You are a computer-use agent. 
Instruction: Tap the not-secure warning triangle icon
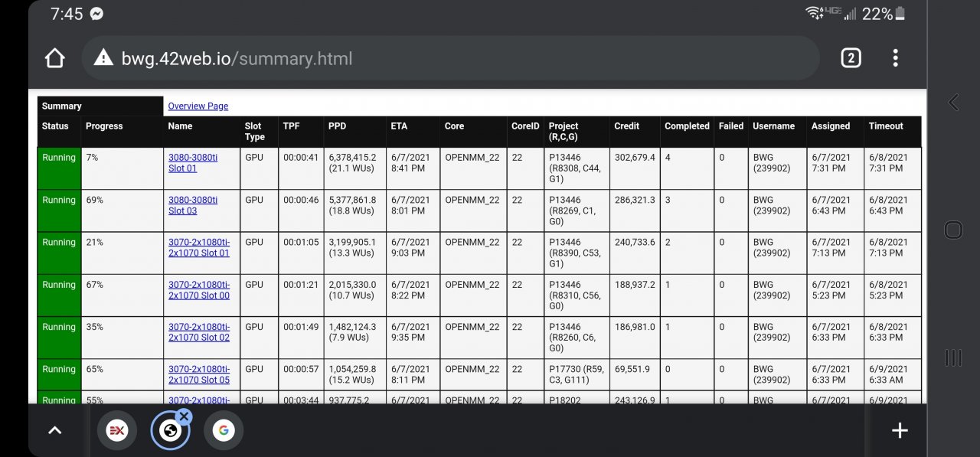(x=103, y=58)
